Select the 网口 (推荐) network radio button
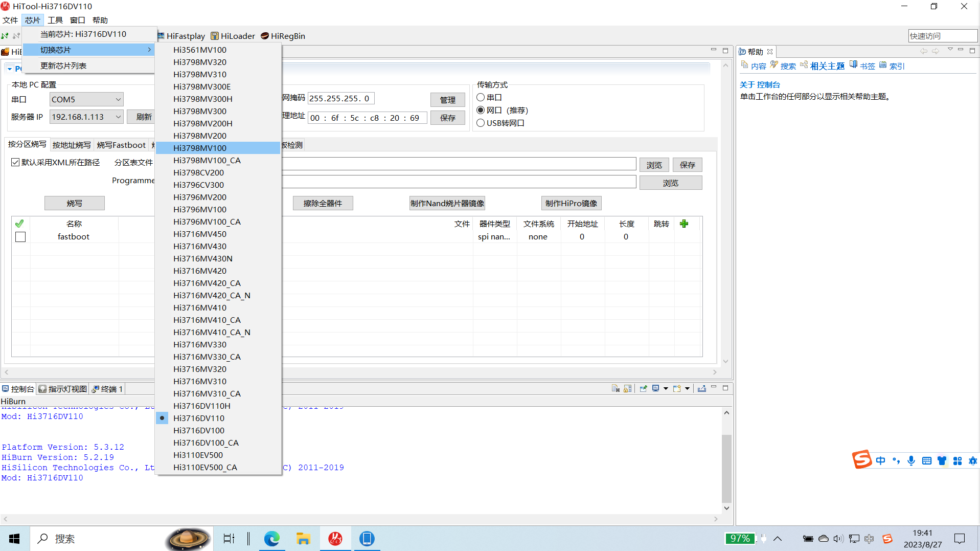 pyautogui.click(x=481, y=110)
